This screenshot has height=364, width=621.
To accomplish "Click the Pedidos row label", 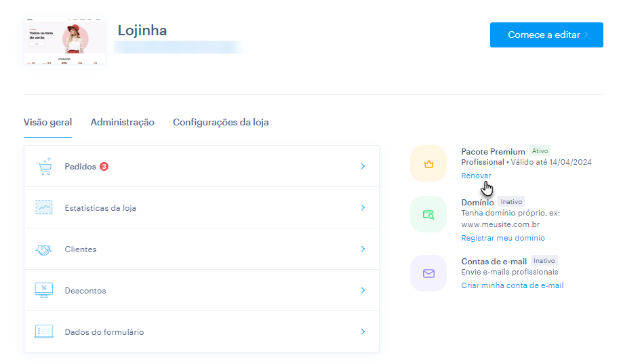I will [81, 166].
